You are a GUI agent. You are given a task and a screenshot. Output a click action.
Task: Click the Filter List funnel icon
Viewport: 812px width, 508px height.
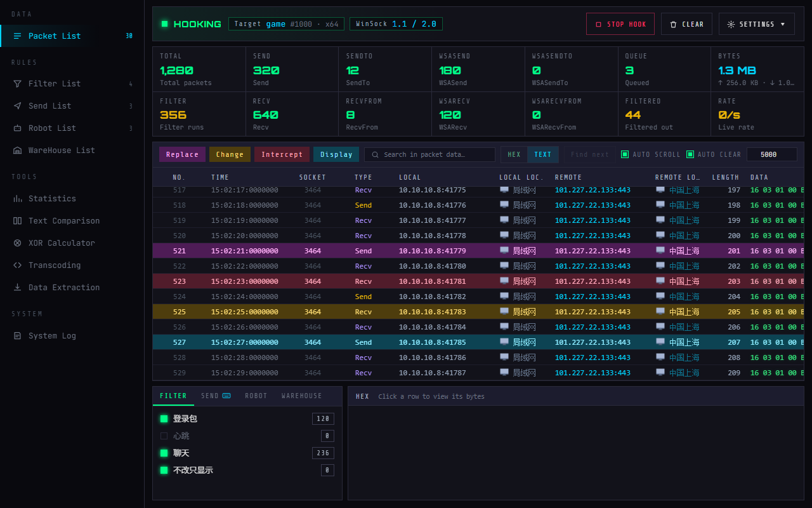(x=17, y=84)
